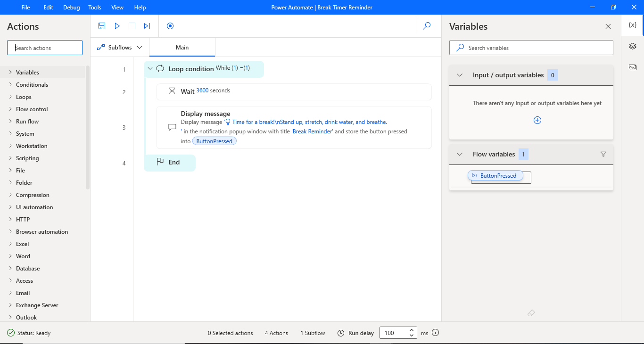Collapse Input / output variables section

coord(460,75)
